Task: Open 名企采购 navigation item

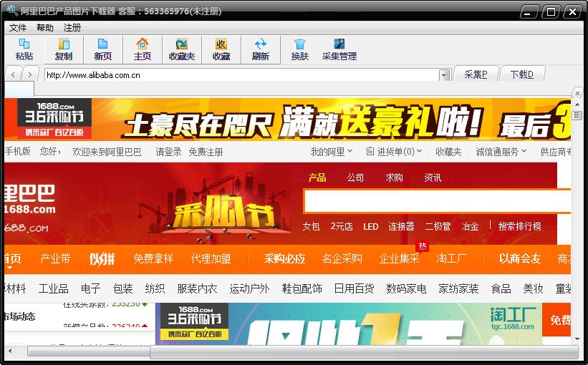Action: [342, 258]
